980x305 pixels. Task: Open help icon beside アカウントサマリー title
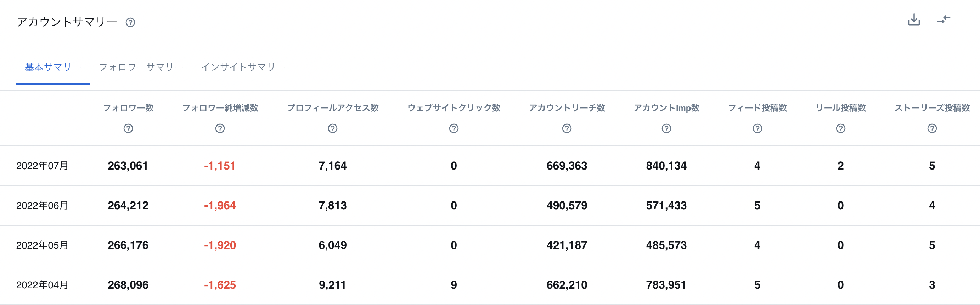pyautogui.click(x=130, y=22)
